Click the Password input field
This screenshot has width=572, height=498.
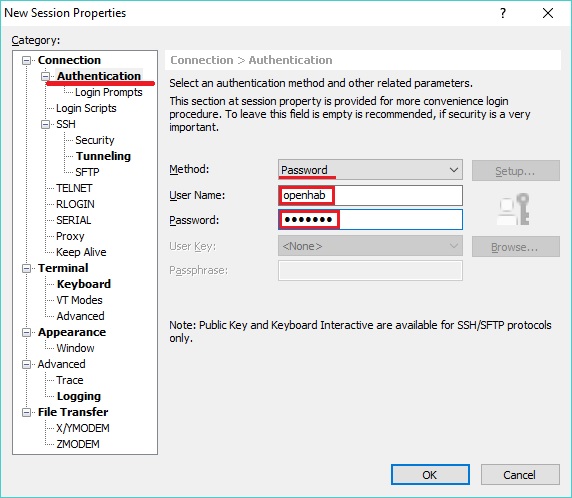click(x=370, y=220)
